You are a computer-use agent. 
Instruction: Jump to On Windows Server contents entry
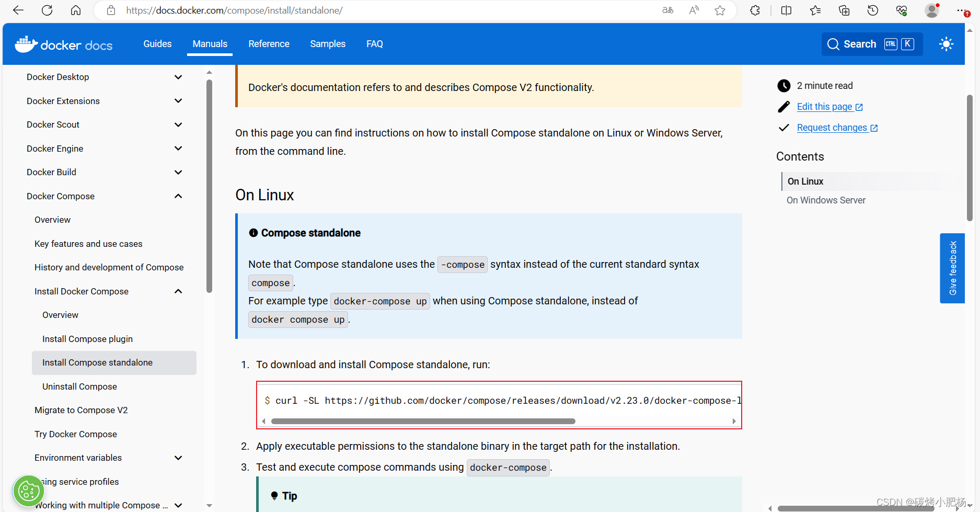click(826, 200)
